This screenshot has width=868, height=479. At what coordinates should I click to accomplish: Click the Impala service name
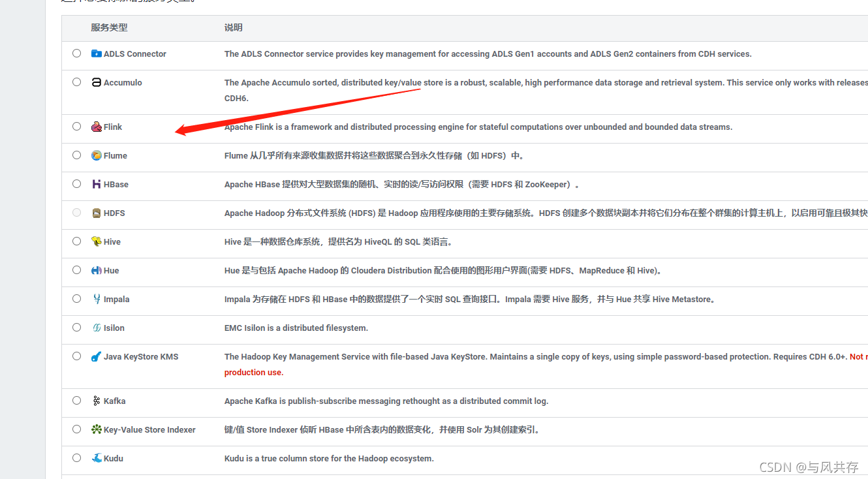coord(117,300)
